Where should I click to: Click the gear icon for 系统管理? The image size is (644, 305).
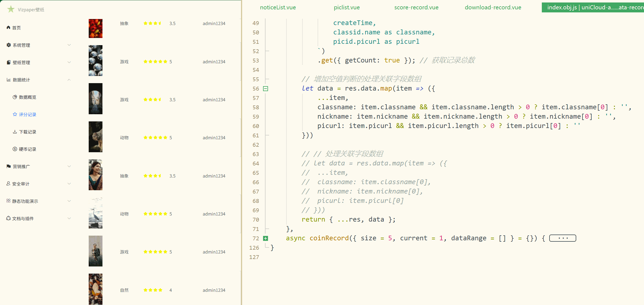[9, 45]
